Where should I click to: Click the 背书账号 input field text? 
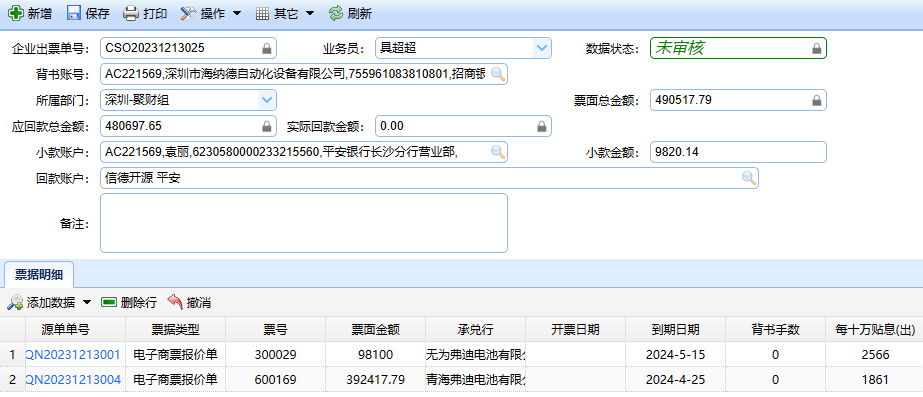click(295, 74)
